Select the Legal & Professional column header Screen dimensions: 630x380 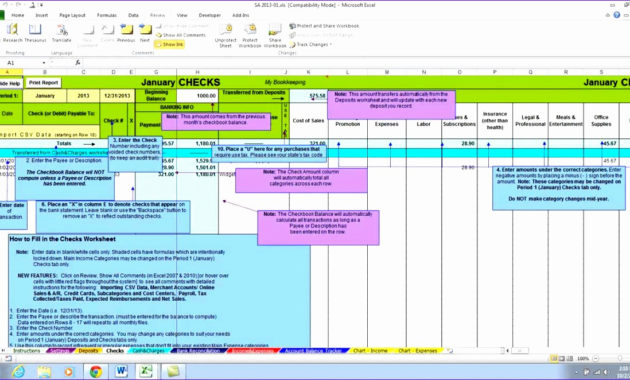530,121
